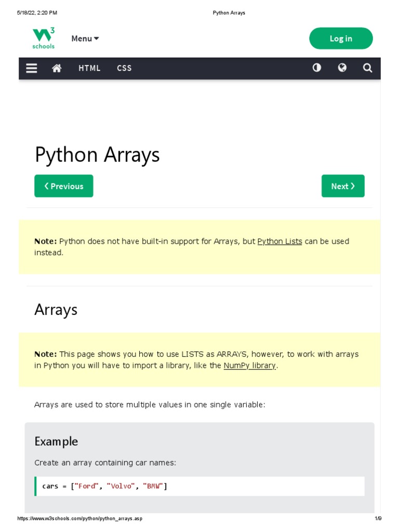This screenshot has width=399, height=532.
Task: Go to the Previous chapter
Action: click(x=64, y=186)
